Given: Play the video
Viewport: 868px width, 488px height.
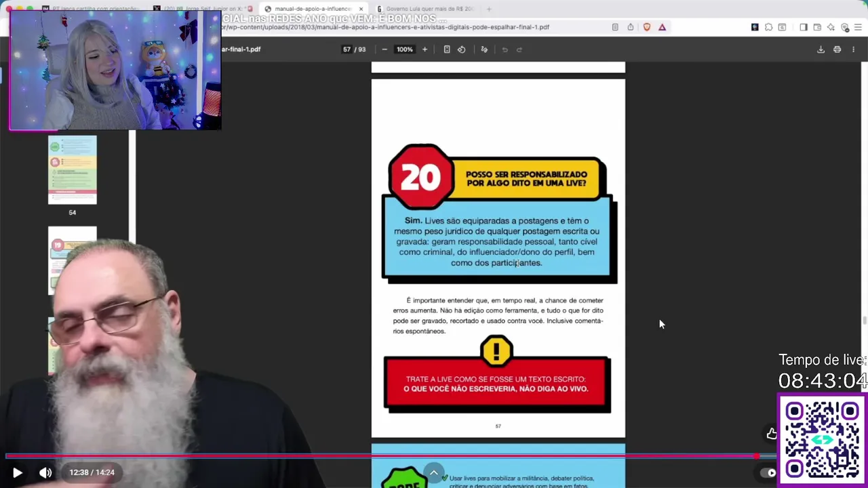Looking at the screenshot, I should tap(18, 472).
